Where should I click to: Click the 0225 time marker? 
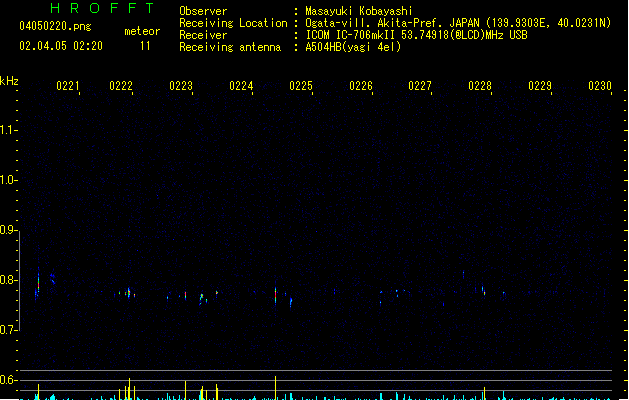(x=301, y=86)
